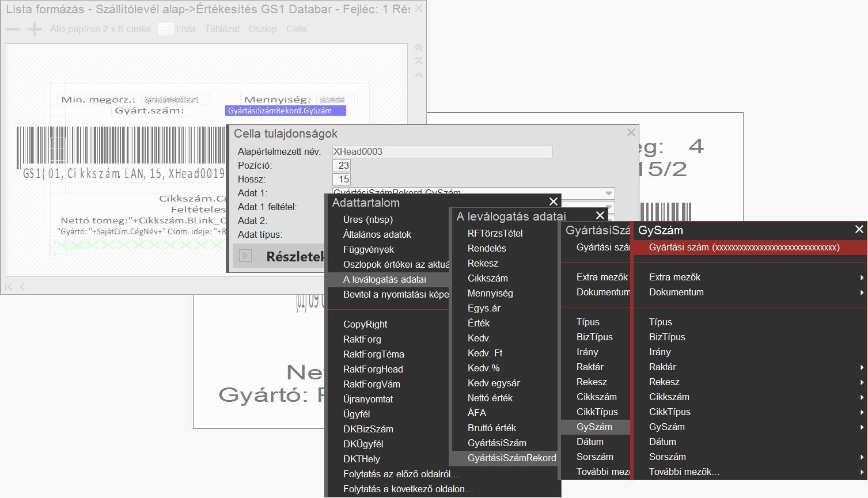Close the Adattartalom menu
This screenshot has height=498, width=868.
[x=554, y=202]
